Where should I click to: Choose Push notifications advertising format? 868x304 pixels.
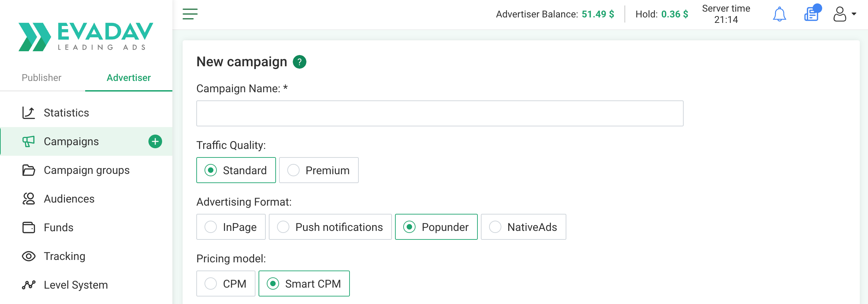330,227
